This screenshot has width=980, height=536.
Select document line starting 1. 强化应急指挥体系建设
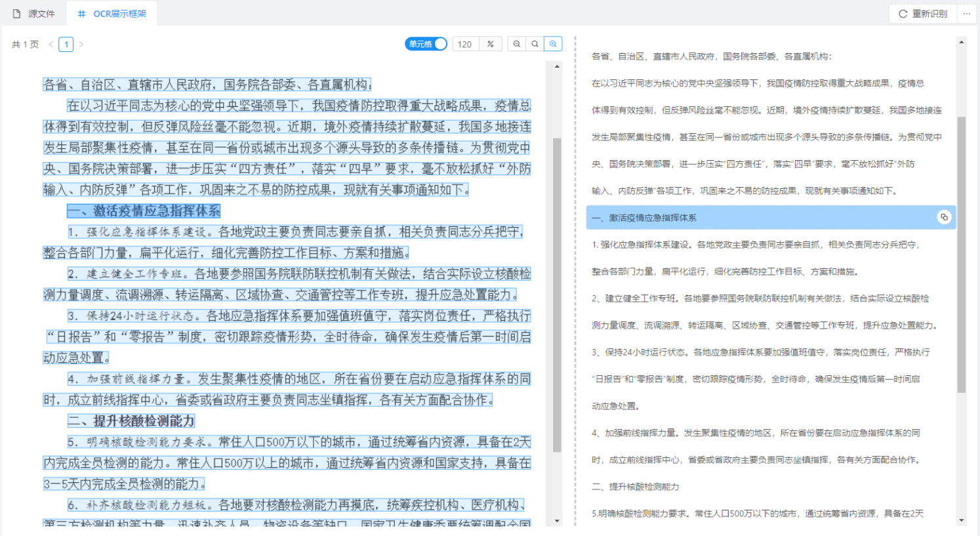[x=295, y=232]
